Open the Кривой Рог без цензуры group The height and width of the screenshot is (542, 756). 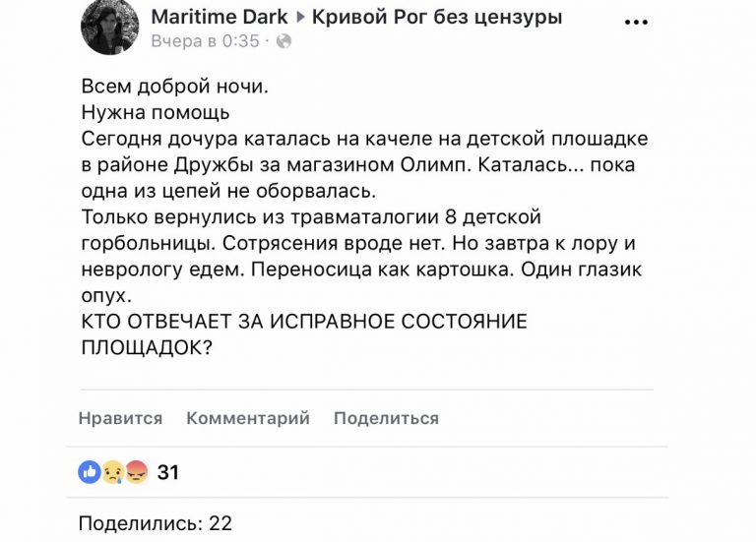[x=437, y=17]
